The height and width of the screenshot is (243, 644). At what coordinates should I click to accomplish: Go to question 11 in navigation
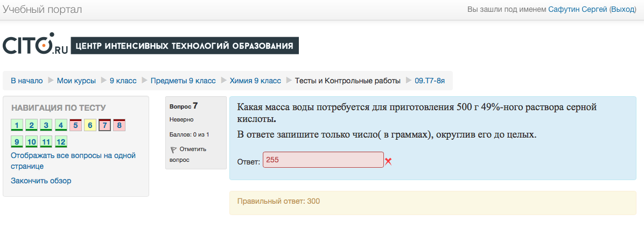[46, 142]
